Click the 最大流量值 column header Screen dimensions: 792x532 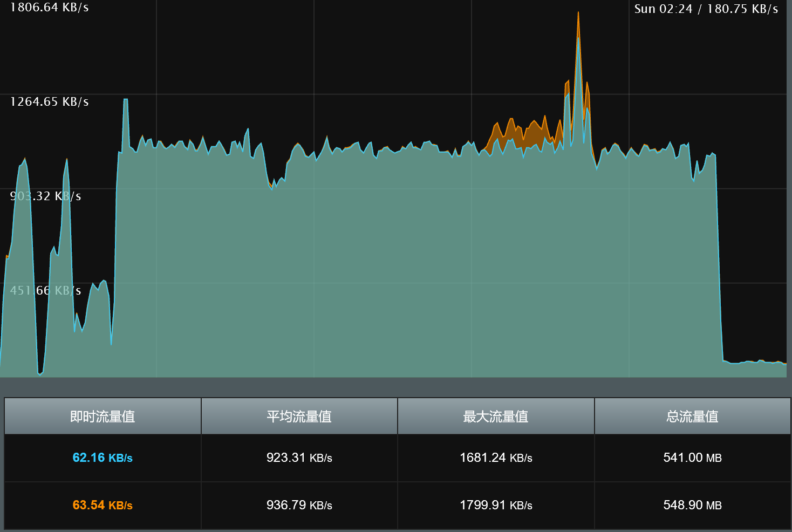496,416
